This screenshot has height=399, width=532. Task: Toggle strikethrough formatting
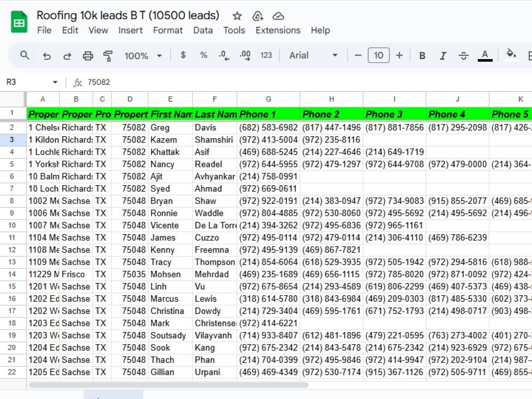click(463, 56)
